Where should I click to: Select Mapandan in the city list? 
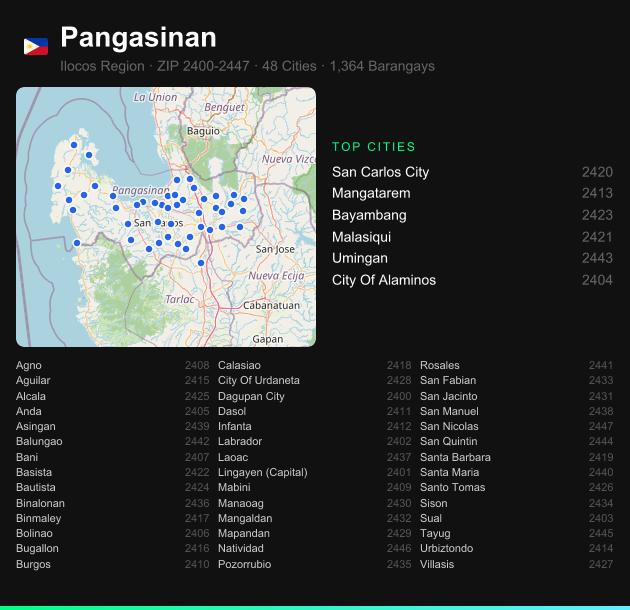point(315,533)
